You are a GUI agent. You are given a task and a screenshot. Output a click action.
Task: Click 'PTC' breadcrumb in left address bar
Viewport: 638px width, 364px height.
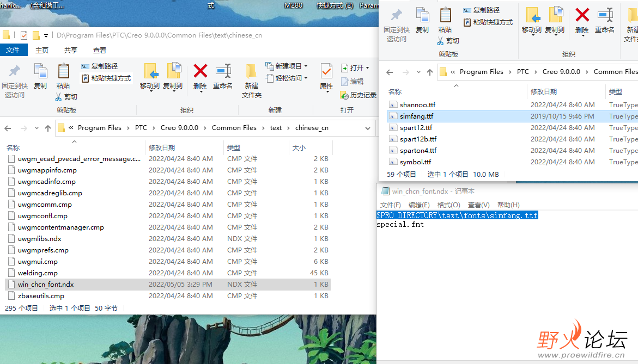point(141,127)
